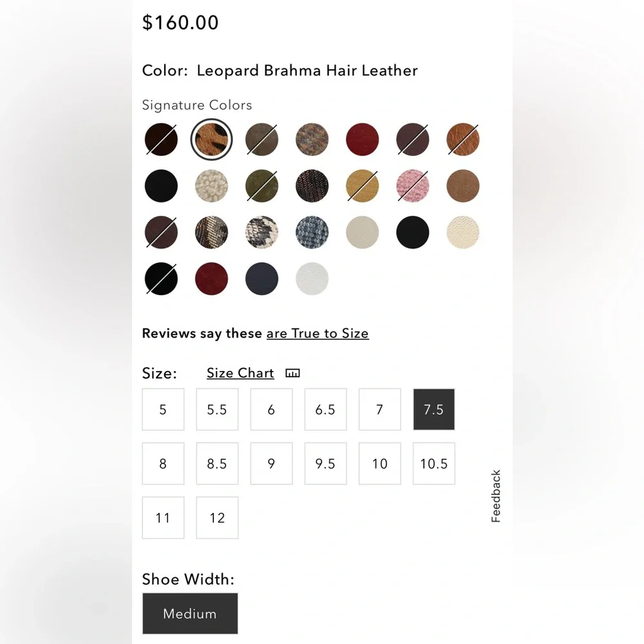Pick shoe size 12

(217, 518)
